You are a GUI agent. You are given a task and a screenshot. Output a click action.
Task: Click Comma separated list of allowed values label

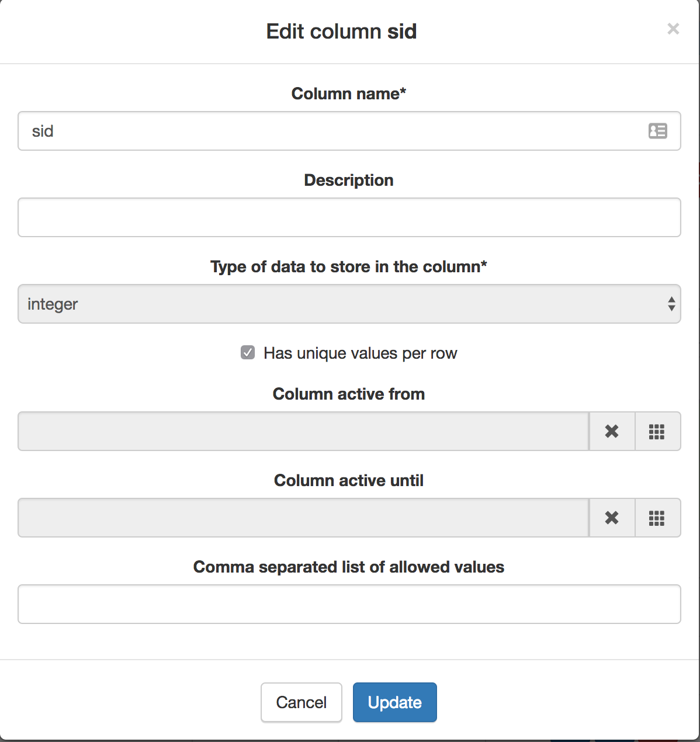[x=349, y=567]
